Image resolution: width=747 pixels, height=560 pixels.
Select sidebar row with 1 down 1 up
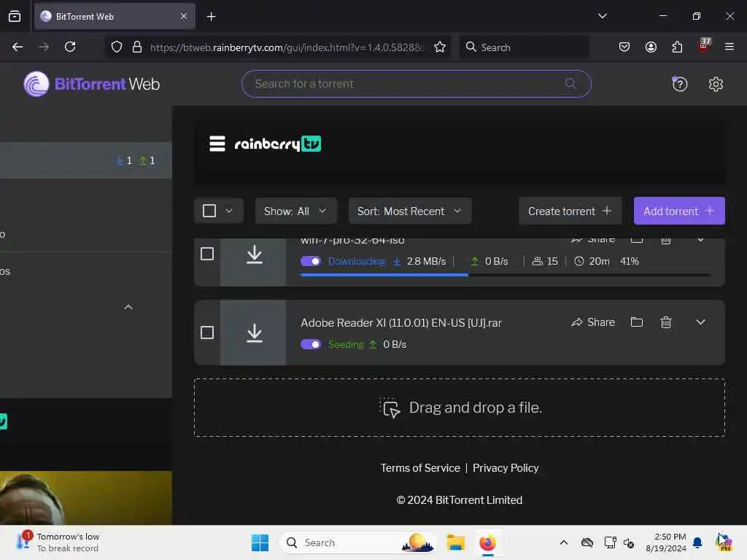tap(86, 160)
